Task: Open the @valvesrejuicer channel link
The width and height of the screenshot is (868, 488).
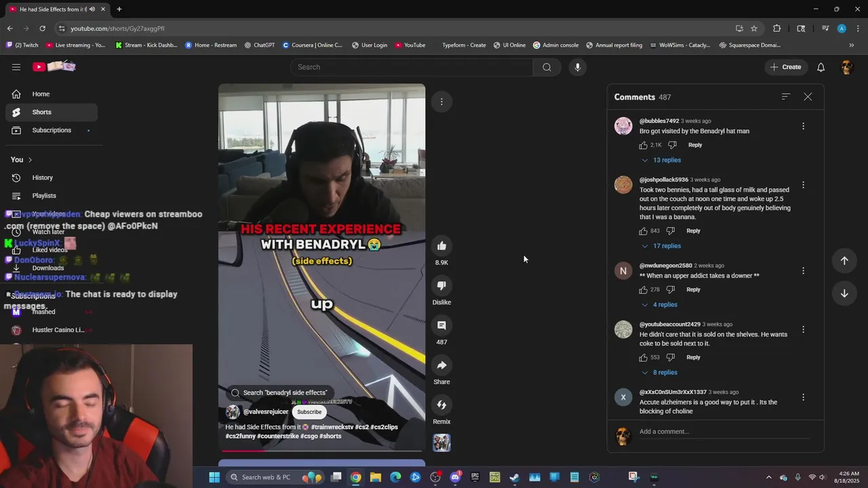Action: [x=265, y=412]
